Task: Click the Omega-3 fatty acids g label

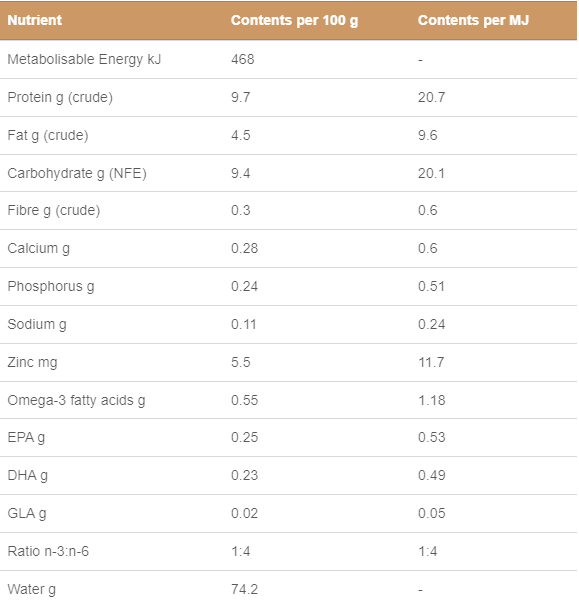Action: (77, 401)
